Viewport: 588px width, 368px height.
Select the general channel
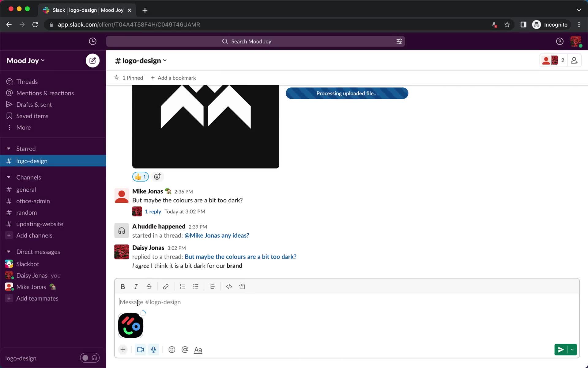26,190
